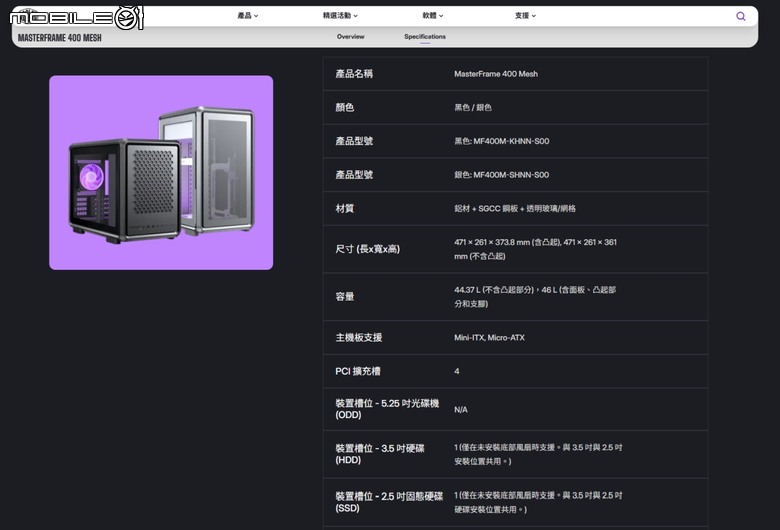780x530 pixels.
Task: Click the 材質 row label
Action: click(344, 209)
